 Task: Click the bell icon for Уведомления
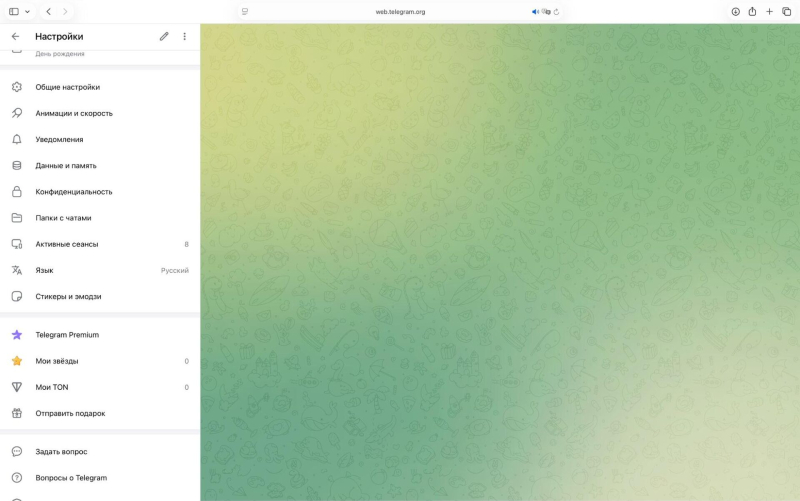point(16,139)
